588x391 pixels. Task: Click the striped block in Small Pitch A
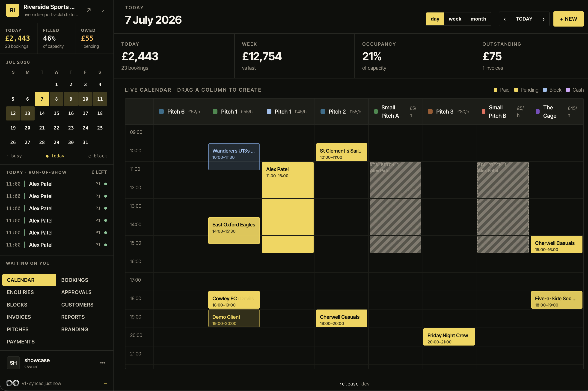[395, 208]
